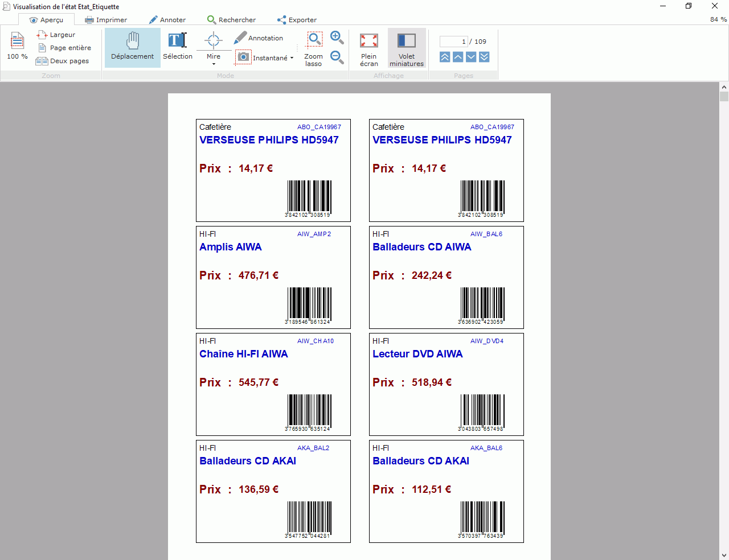Viewport: 729px width, 560px height.
Task: Click the price 112,51 €
Action: 432,489
